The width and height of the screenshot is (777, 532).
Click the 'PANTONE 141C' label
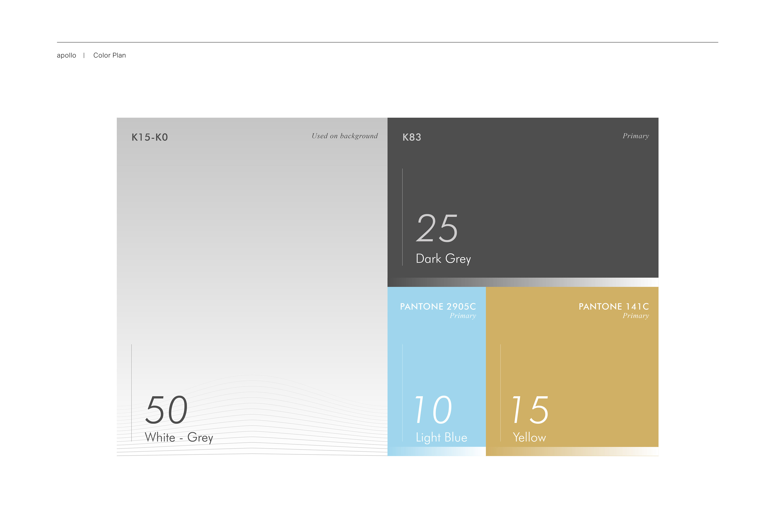614,307
